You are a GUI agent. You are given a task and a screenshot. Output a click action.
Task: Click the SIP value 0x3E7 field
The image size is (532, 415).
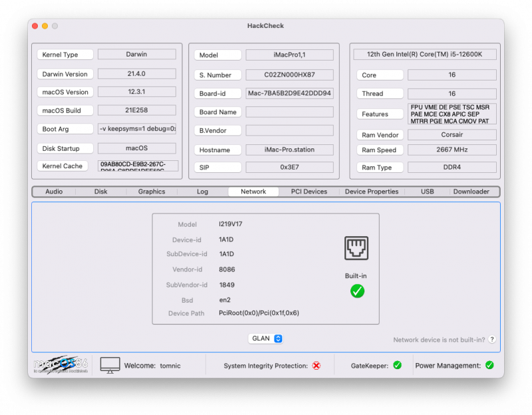click(x=289, y=167)
